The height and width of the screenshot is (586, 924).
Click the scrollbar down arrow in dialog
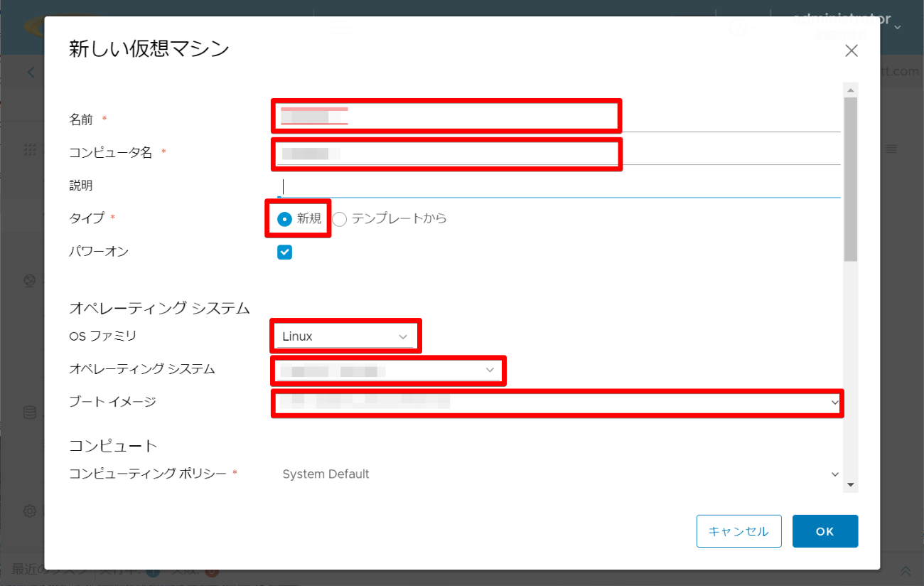point(850,484)
